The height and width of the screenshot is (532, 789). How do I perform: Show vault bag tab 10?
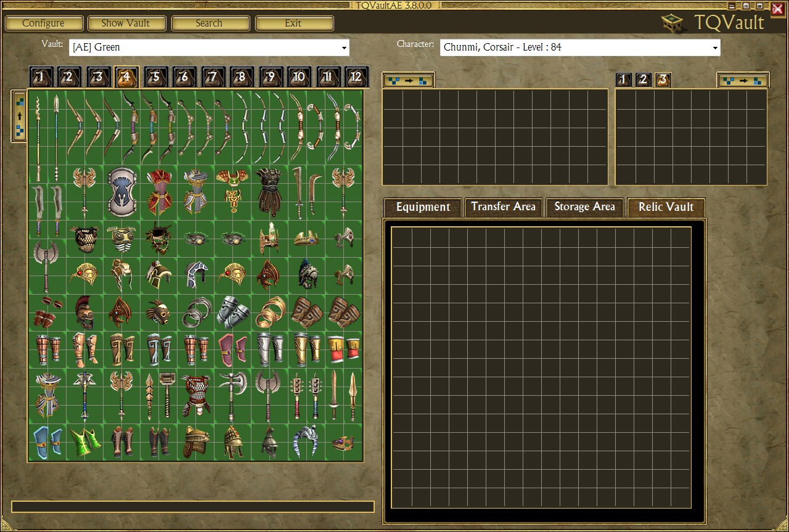298,77
